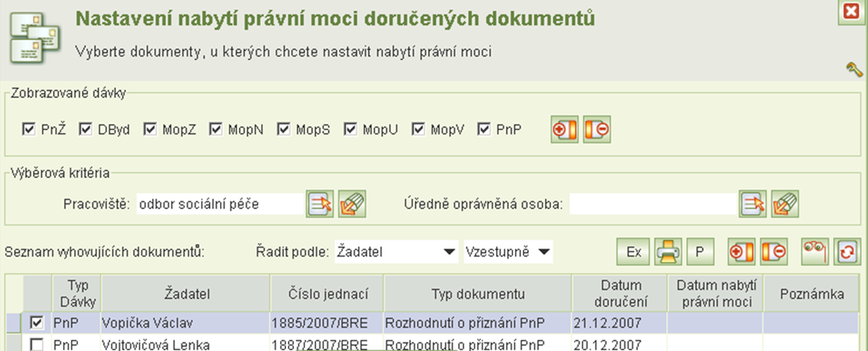Clear the Pracoviště field with eraser icon

coord(352,204)
